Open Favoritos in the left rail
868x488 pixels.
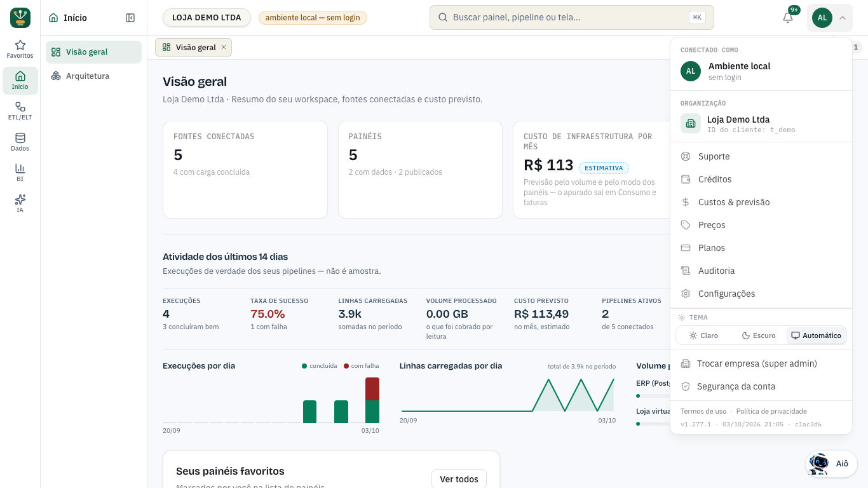click(x=20, y=50)
